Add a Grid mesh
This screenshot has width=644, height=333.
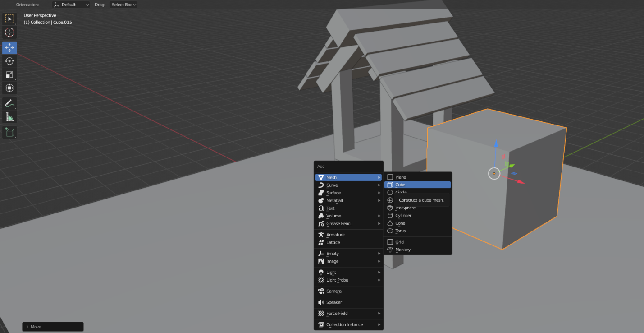coord(418,242)
